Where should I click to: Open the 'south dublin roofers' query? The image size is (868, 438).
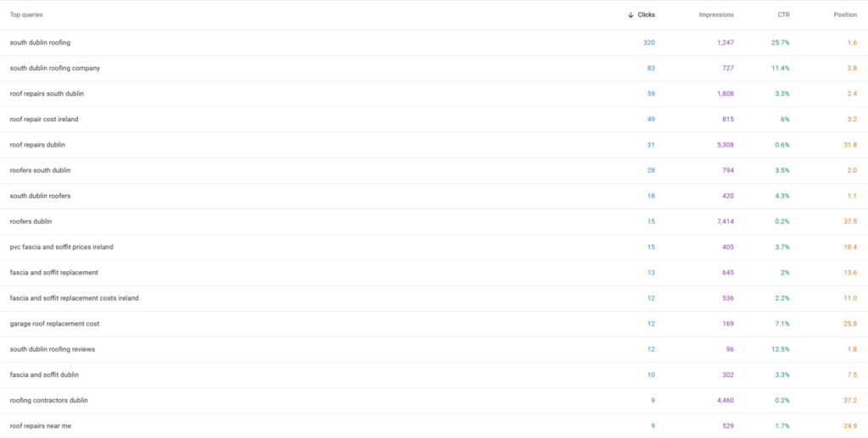tap(40, 196)
